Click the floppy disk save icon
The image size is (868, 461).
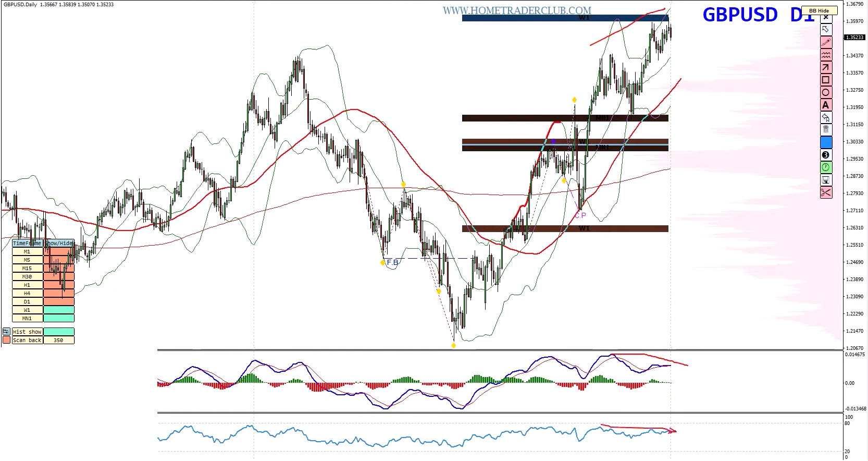pos(826,180)
